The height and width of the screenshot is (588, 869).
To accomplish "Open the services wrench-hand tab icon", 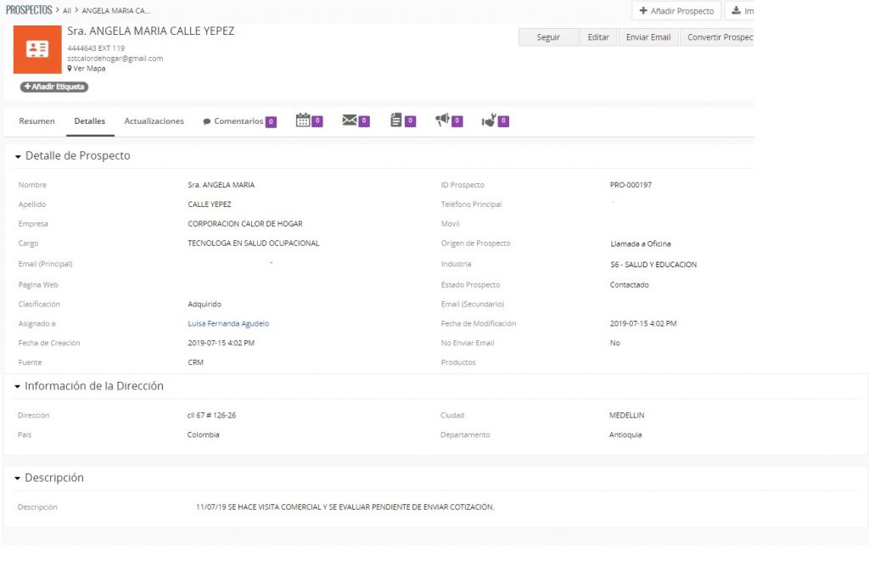I will click(x=489, y=120).
